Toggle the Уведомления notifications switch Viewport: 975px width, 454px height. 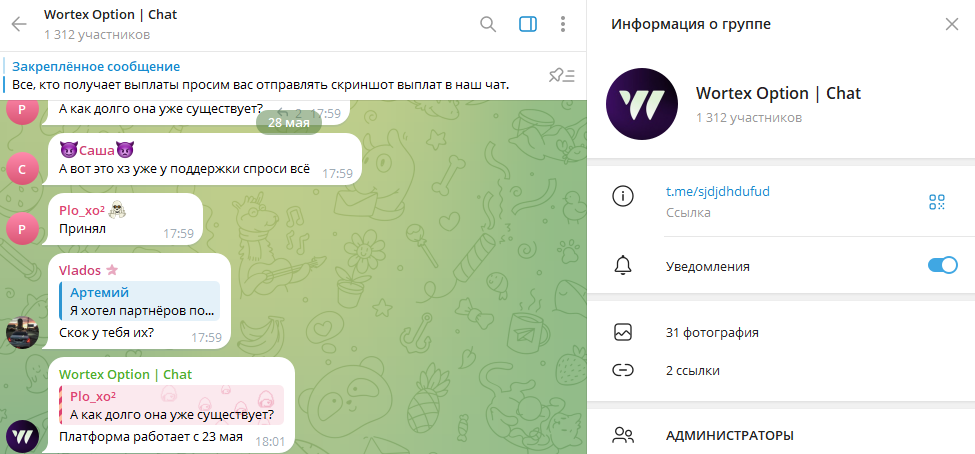[943, 266]
